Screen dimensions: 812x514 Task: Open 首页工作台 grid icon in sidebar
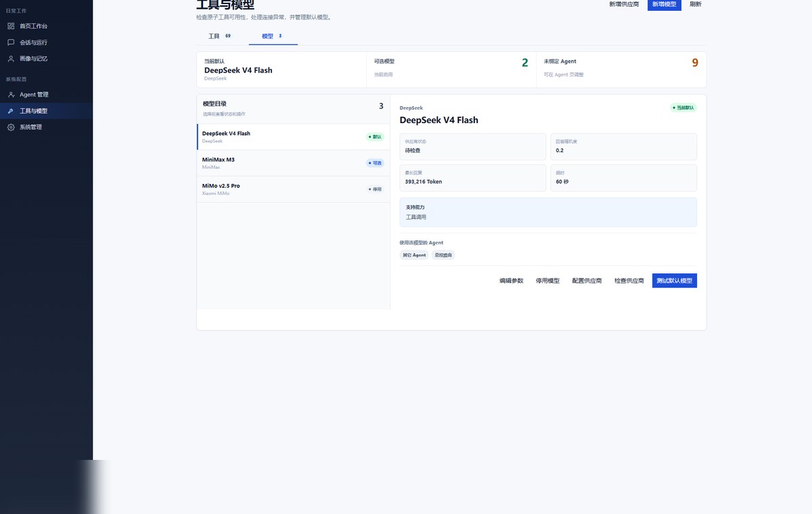(x=11, y=26)
